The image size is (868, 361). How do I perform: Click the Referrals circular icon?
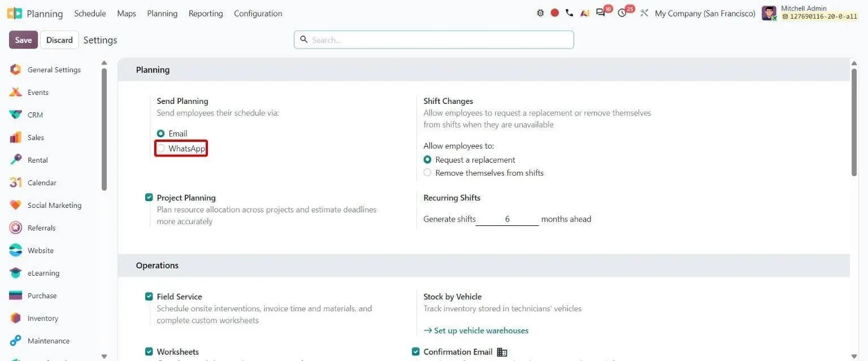coord(16,228)
